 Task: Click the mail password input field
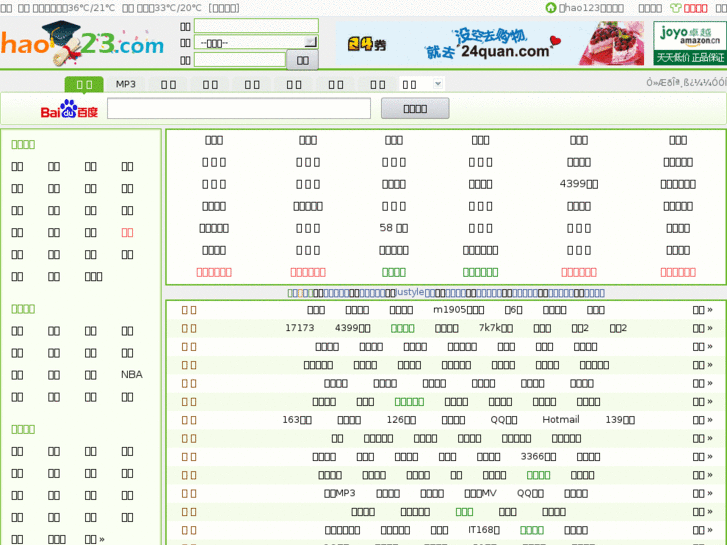point(240,59)
